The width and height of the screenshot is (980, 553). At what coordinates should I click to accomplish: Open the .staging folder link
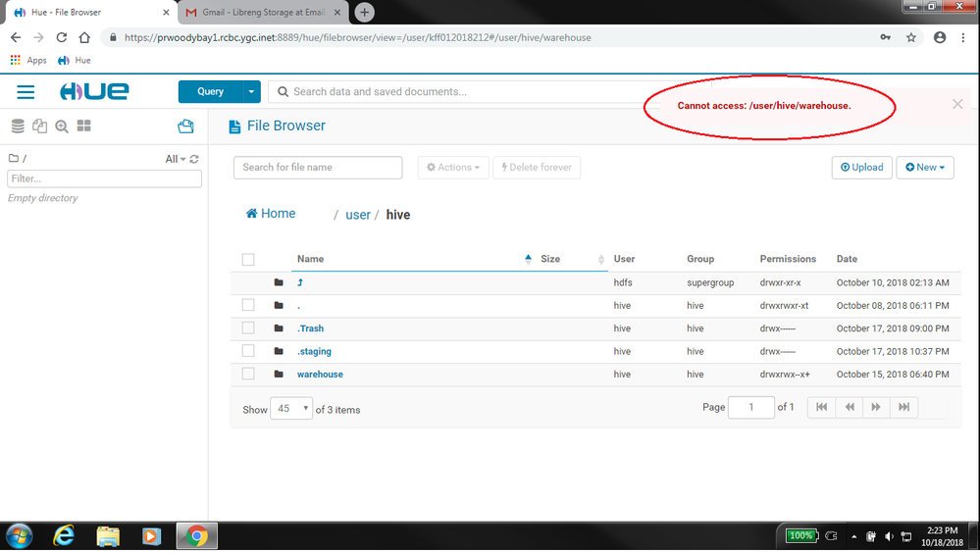(x=314, y=351)
